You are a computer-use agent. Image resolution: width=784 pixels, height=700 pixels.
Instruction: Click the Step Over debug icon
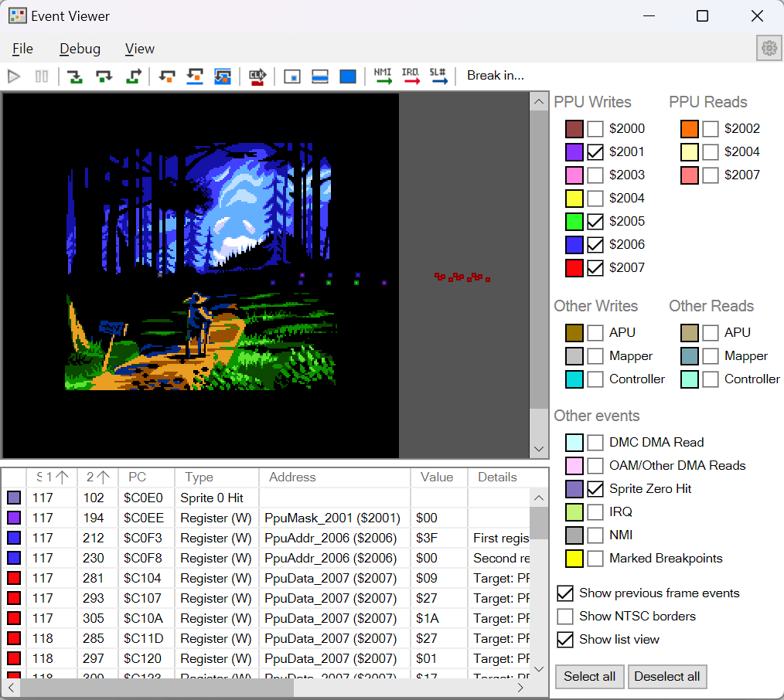(x=104, y=76)
